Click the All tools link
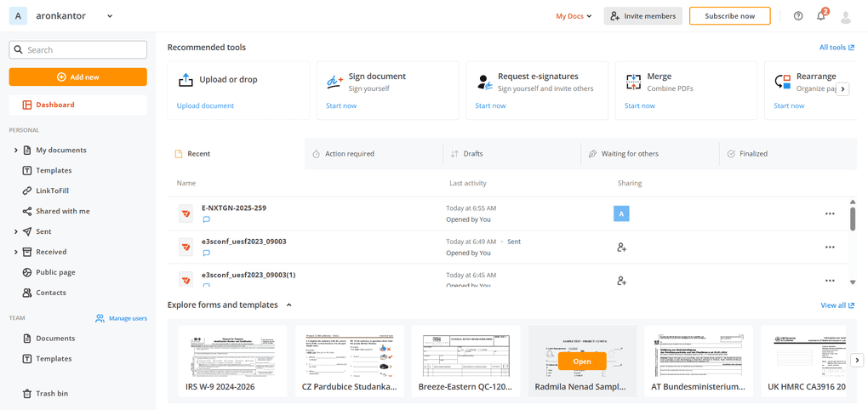Viewport: 868px width, 410px height. (837, 48)
